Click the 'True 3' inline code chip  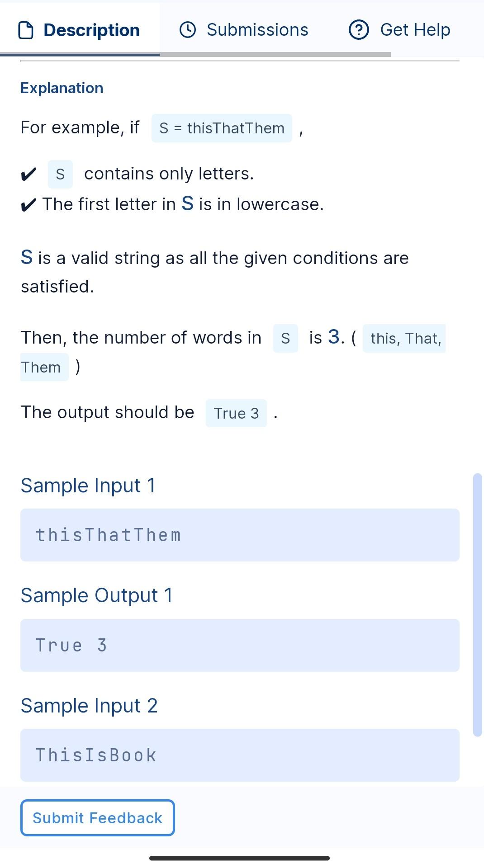(x=236, y=413)
